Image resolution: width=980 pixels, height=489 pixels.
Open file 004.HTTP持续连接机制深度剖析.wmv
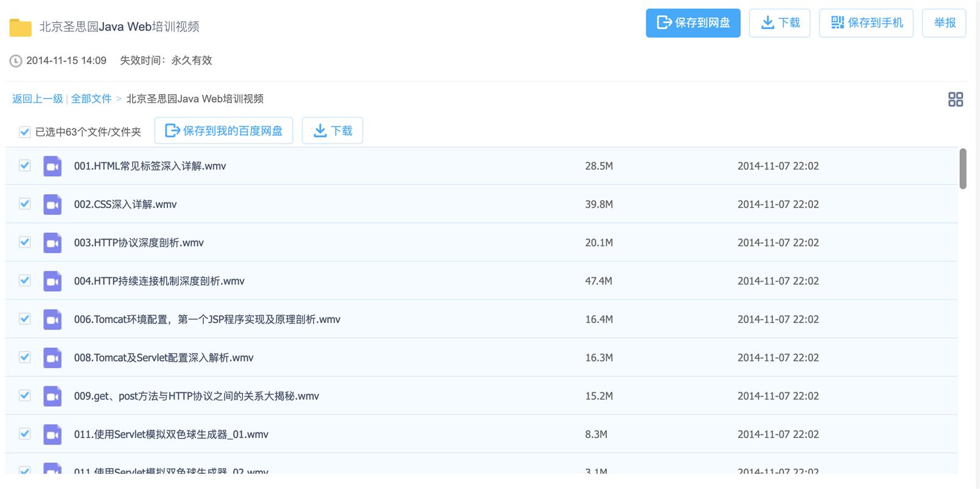[159, 281]
